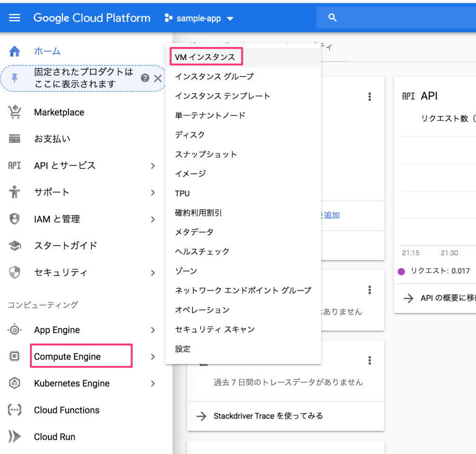Open three-dot menu on the ありません card
Image resolution: width=476 pixels, height=454 pixels.
[370, 290]
